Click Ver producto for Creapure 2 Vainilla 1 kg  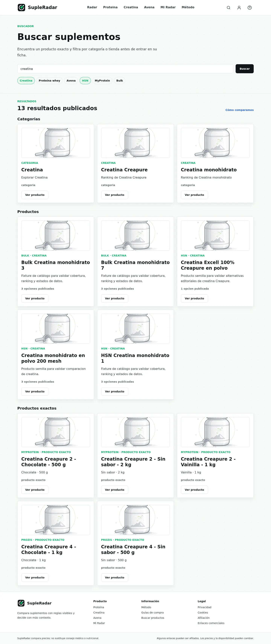pyautogui.click(x=194, y=490)
